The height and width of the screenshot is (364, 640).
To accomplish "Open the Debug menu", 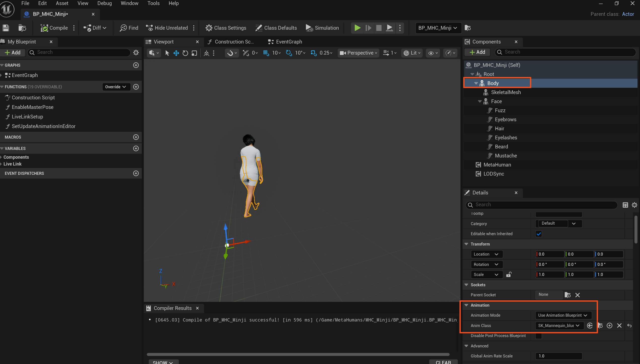I will [104, 3].
